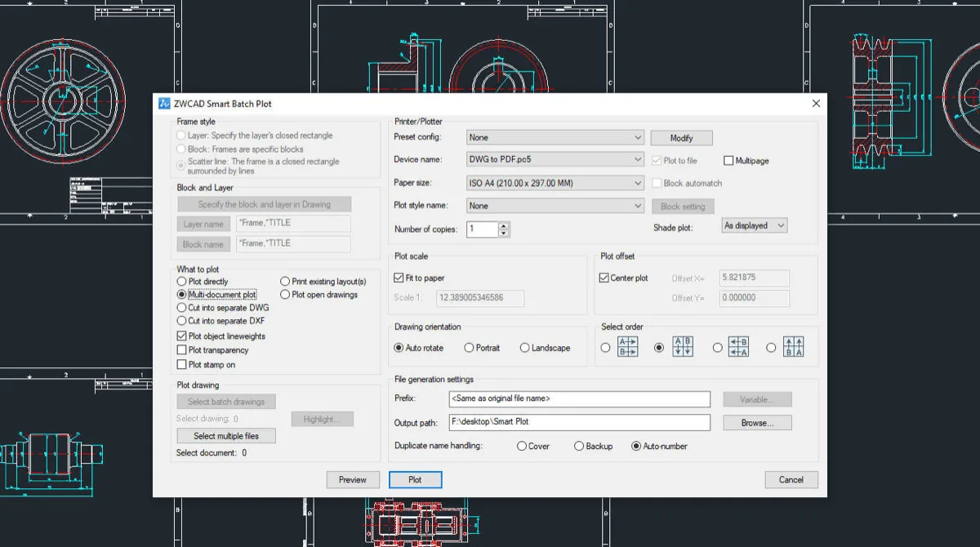Screen dimensions: 980x547
Task: Select Auto-number for duplicate name handling
Action: [x=636, y=447]
